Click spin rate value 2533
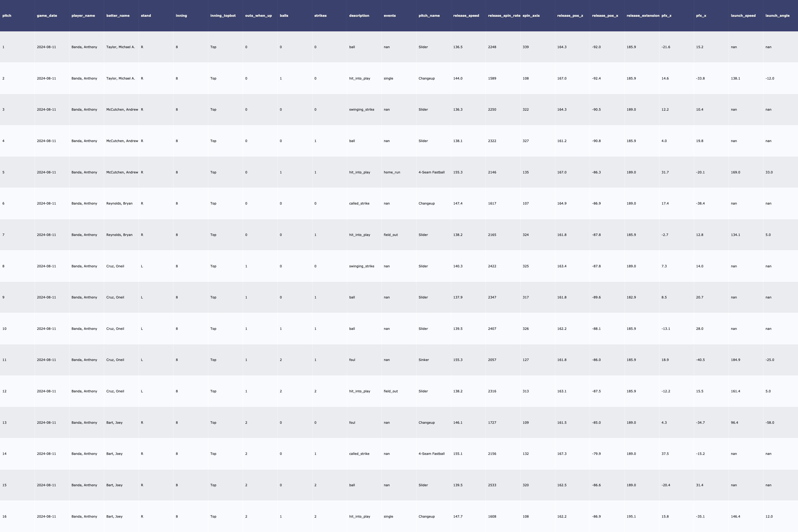Screen dimensions: 798x532 pos(492,485)
